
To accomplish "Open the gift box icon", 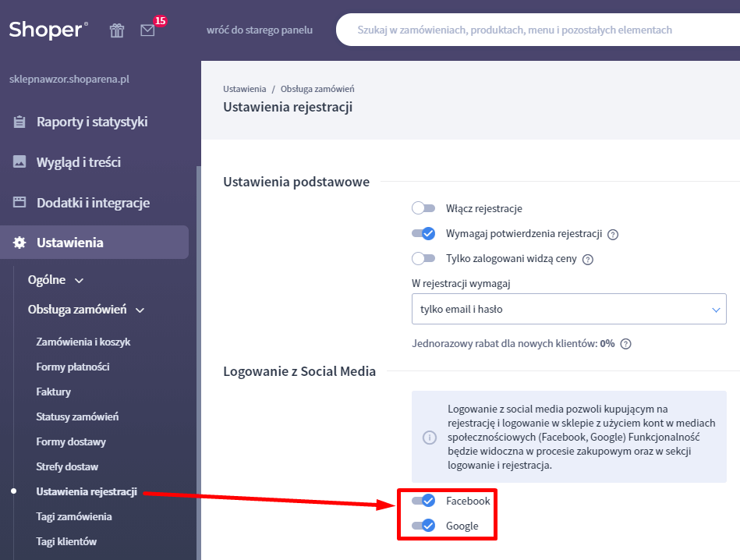I will [x=116, y=30].
